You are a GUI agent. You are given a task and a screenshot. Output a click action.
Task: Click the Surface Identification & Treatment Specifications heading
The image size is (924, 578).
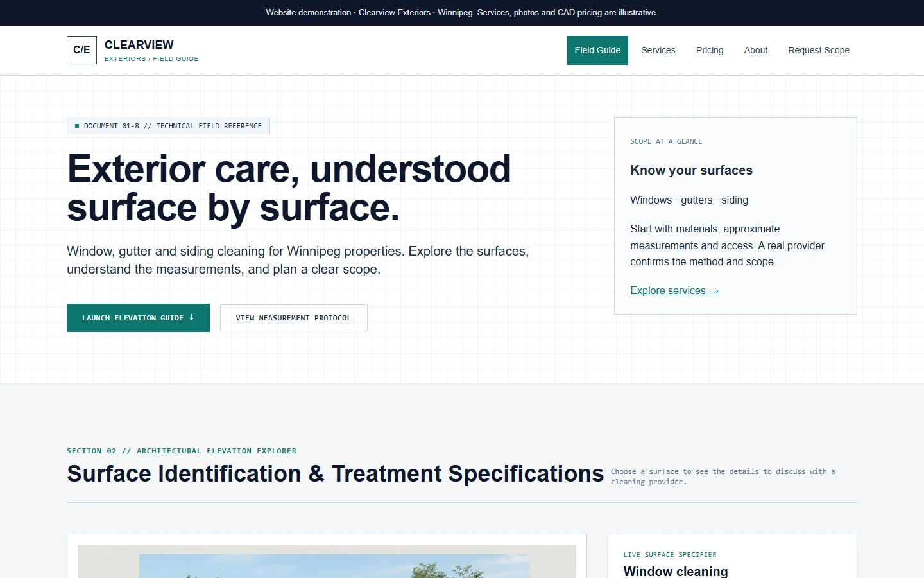tap(336, 474)
